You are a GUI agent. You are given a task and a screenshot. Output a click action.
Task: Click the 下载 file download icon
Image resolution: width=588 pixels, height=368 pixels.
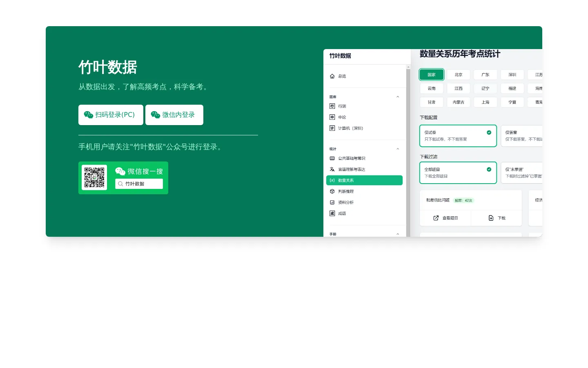click(491, 218)
